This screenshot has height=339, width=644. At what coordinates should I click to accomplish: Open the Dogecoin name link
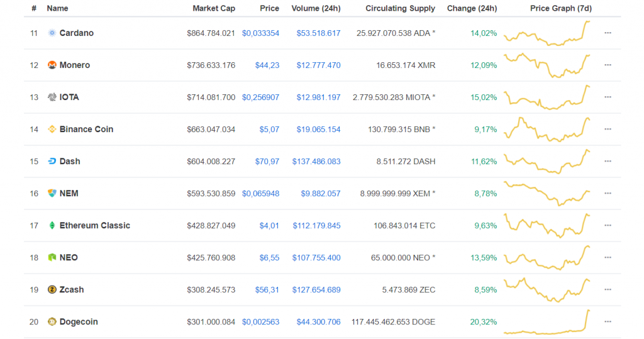(79, 321)
